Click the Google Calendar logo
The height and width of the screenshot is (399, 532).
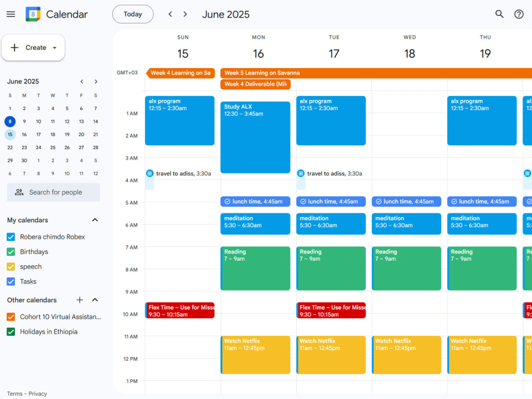(33, 14)
